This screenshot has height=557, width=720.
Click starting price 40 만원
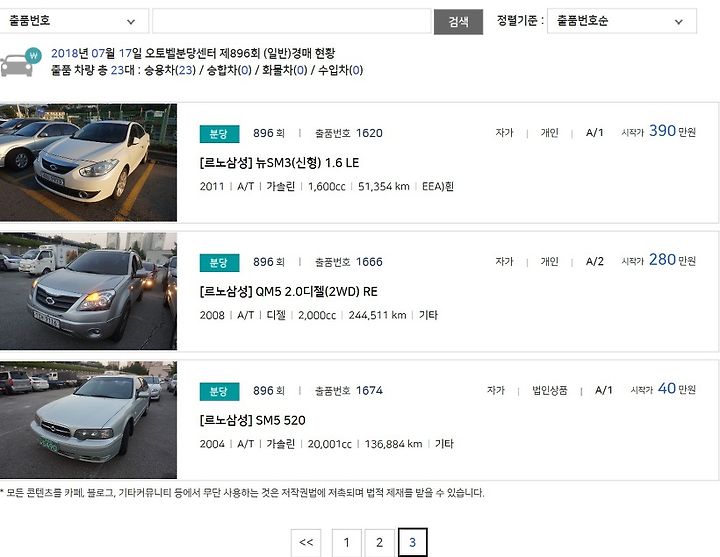pyautogui.click(x=676, y=388)
